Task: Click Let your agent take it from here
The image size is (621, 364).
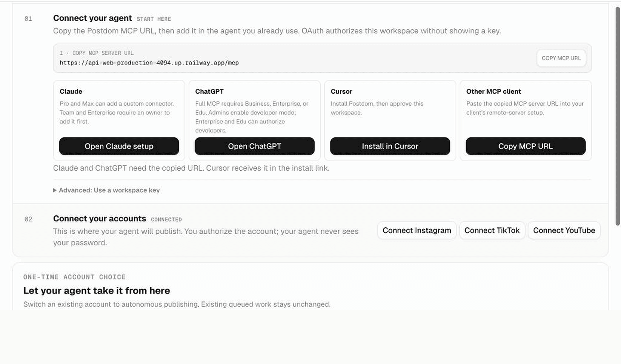Action: tap(97, 291)
